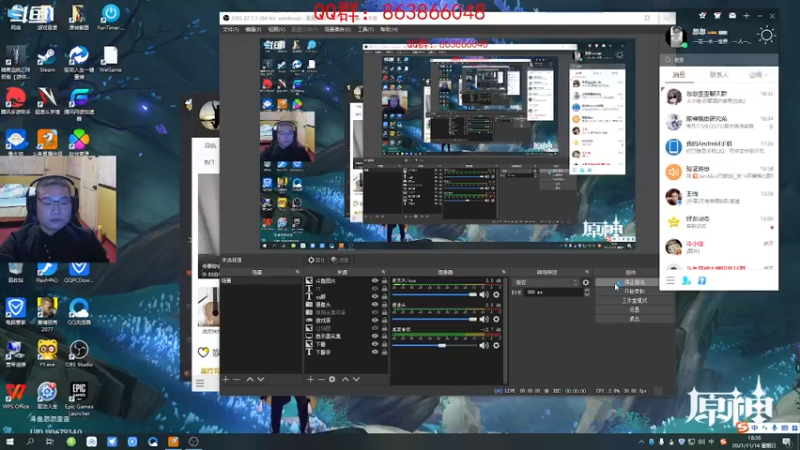Click 开始录制 button in OBS controls
This screenshot has height=450, width=800.
(634, 291)
